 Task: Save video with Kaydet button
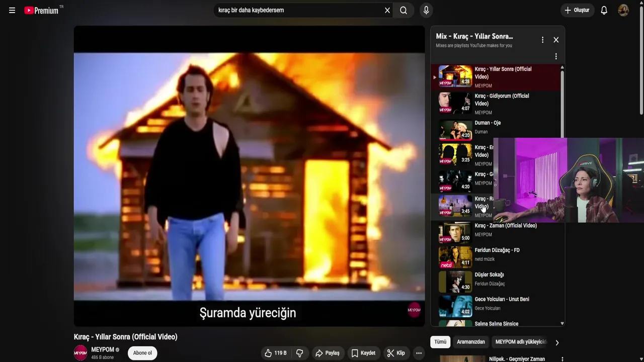point(363,353)
